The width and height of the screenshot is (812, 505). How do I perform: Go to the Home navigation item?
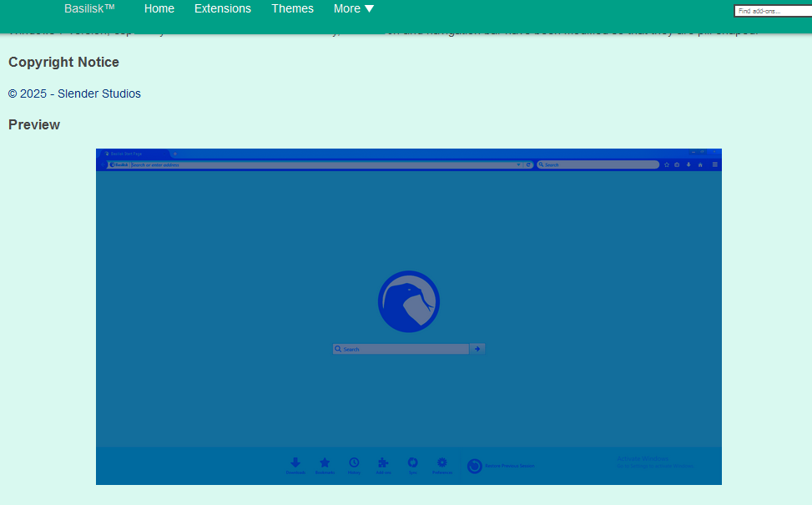[159, 8]
